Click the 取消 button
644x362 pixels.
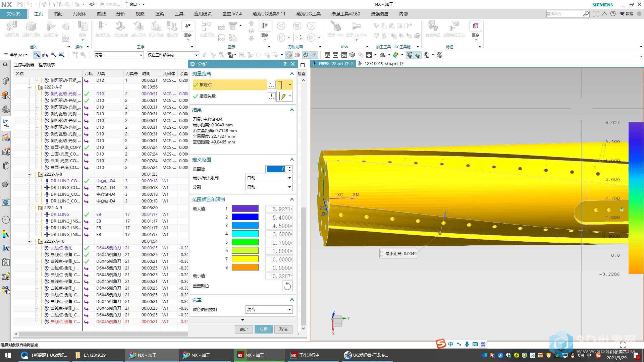[x=283, y=329]
